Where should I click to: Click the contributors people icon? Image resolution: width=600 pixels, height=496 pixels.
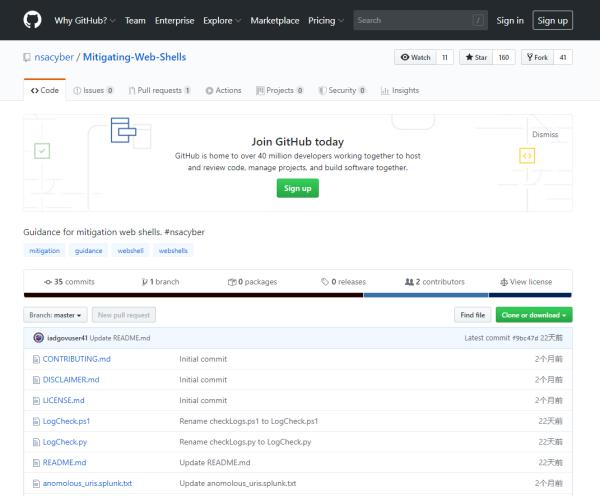point(409,282)
